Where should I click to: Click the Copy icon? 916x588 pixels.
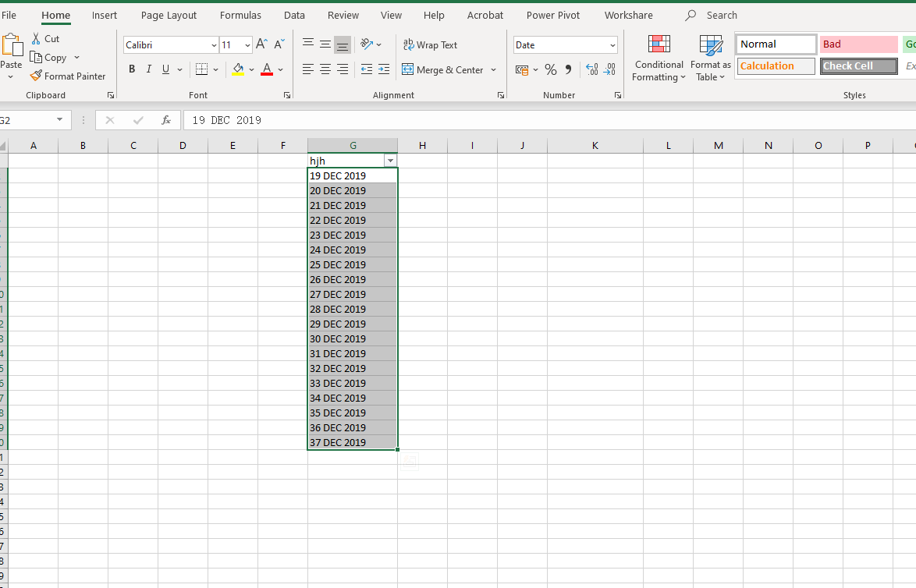click(x=36, y=57)
